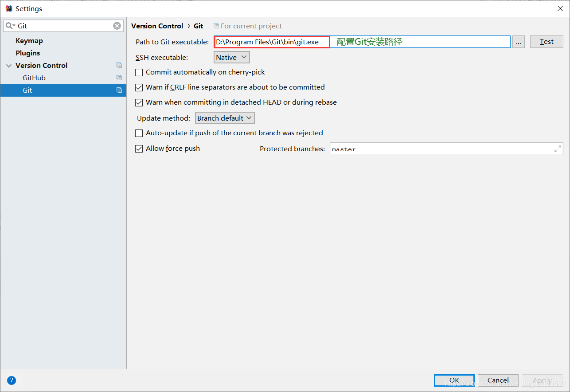Click the Version Control breadcrumb

point(157,26)
